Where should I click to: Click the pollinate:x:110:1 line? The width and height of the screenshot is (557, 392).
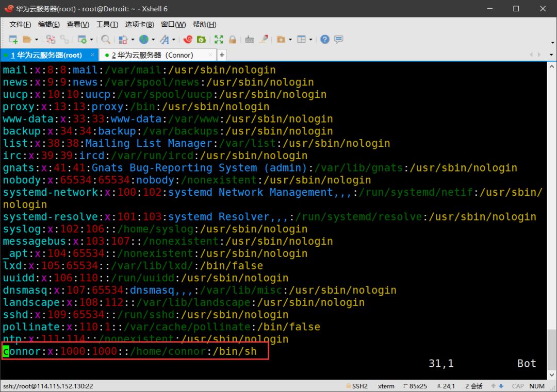(161, 327)
